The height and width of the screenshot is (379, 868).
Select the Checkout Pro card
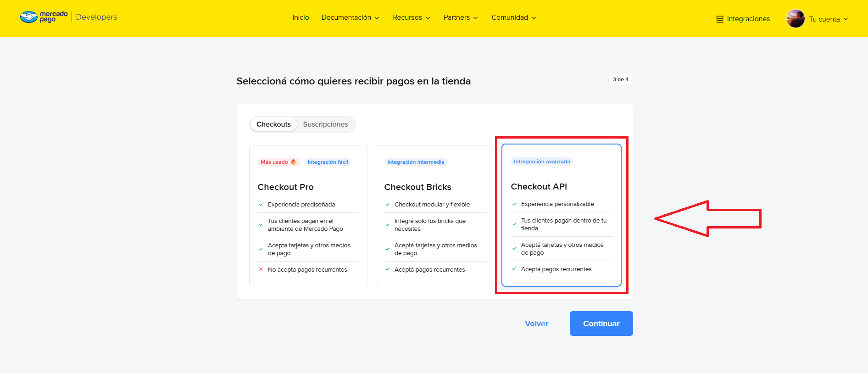click(x=308, y=216)
